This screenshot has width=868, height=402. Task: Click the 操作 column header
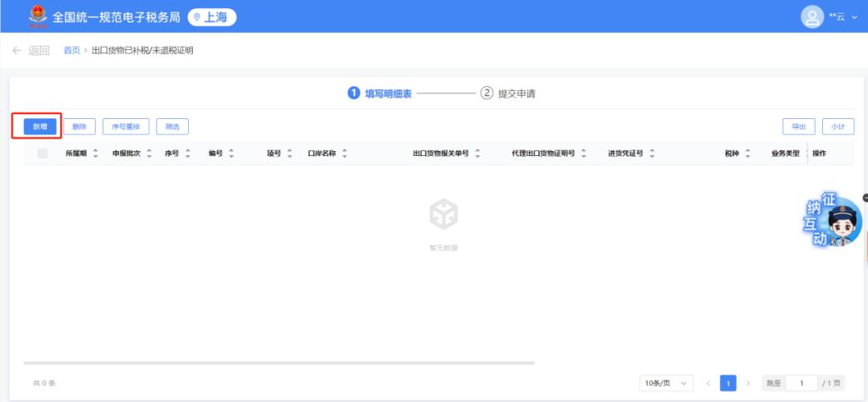819,154
